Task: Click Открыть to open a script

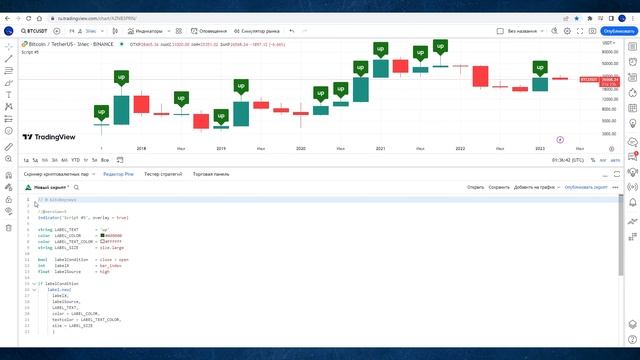Action: [475, 187]
